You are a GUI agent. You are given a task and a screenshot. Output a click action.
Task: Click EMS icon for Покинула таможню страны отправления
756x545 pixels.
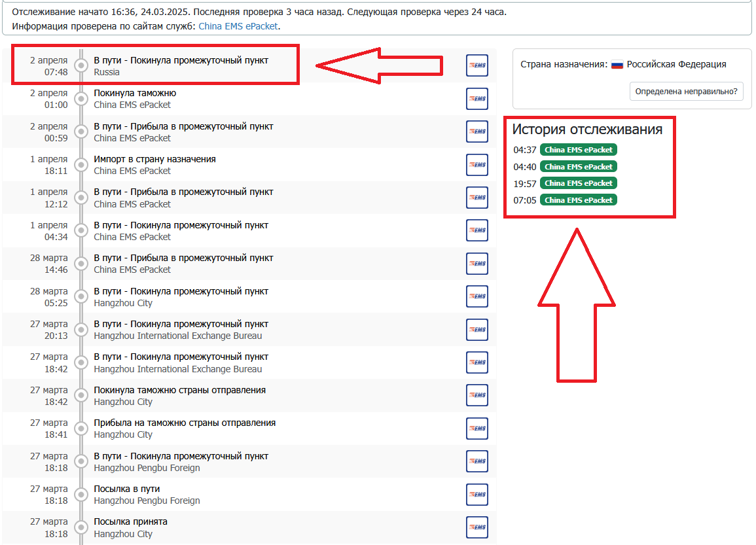(477, 395)
